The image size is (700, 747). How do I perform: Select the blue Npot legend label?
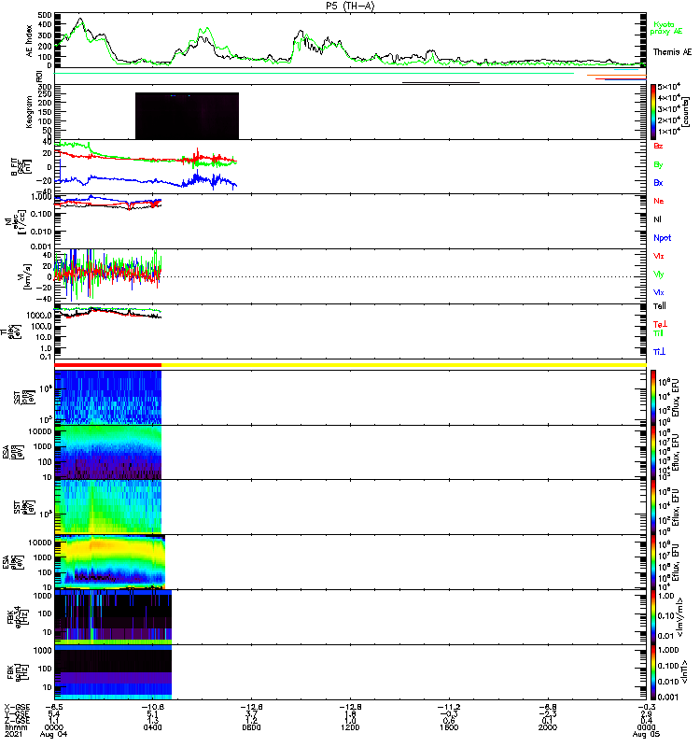pyautogui.click(x=663, y=238)
